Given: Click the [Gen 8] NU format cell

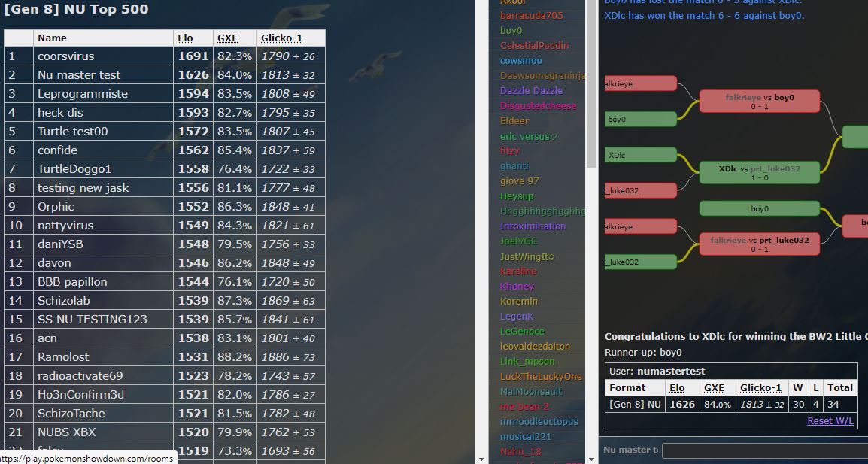Looking at the screenshot, I should click(635, 404).
